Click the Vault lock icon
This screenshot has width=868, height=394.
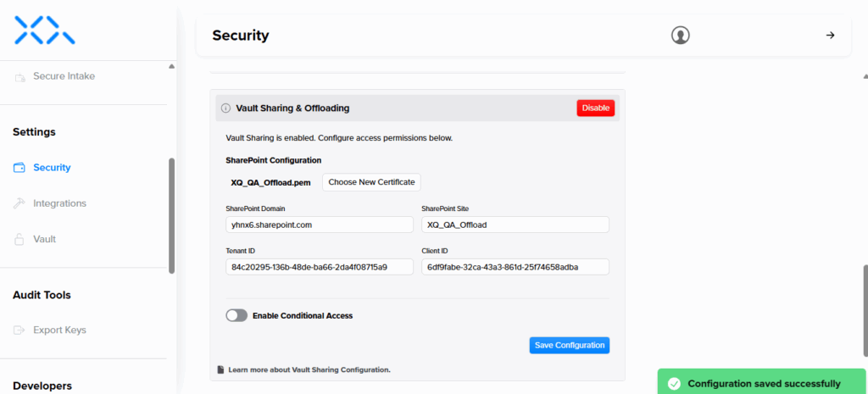click(x=20, y=240)
